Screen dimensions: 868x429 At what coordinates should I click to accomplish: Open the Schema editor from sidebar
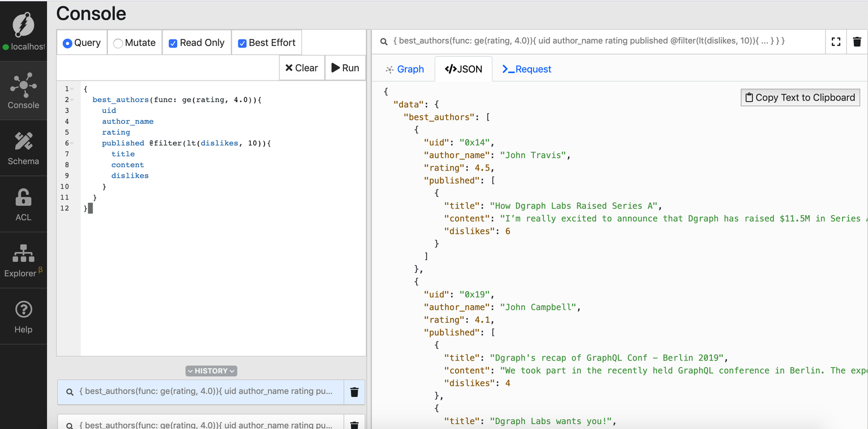[x=23, y=148]
